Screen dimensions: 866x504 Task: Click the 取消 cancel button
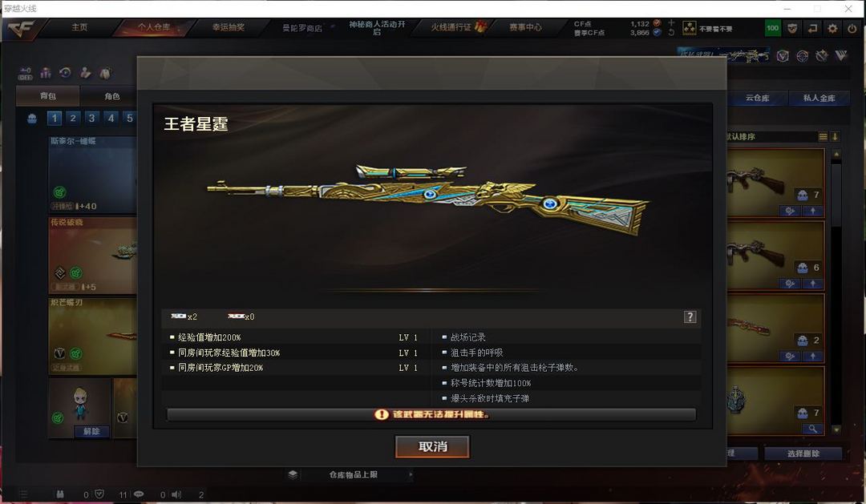432,446
